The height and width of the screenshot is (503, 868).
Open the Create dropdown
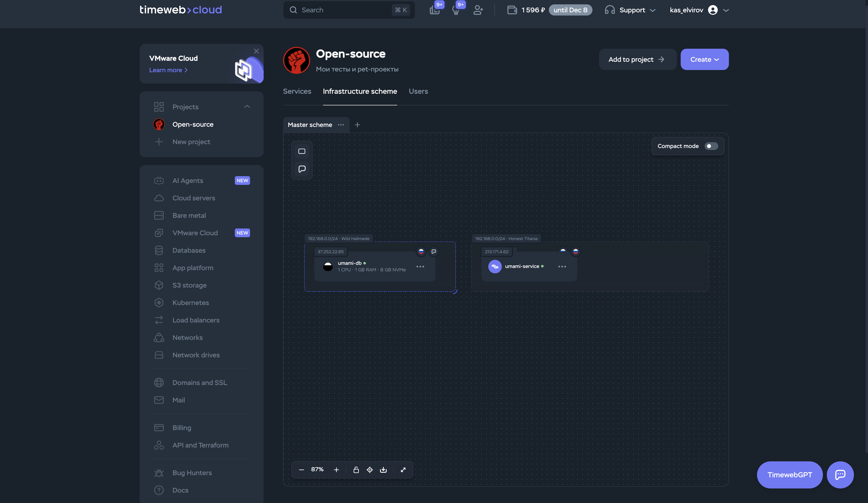[704, 59]
